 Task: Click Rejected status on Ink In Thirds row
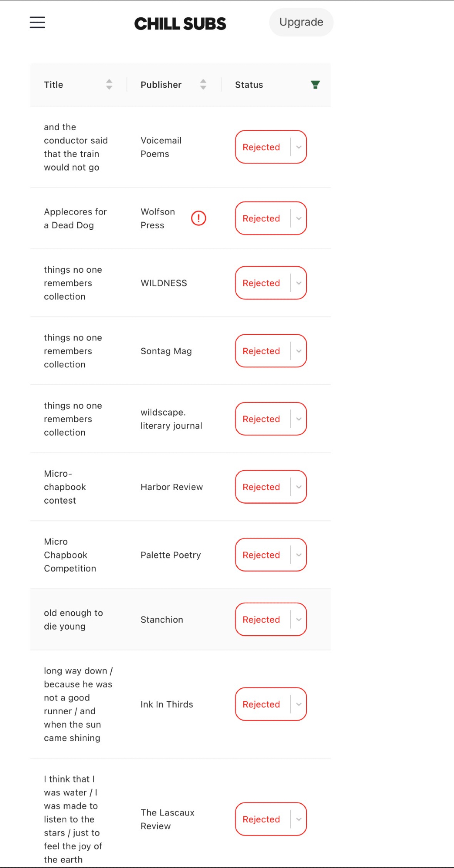[x=261, y=704]
